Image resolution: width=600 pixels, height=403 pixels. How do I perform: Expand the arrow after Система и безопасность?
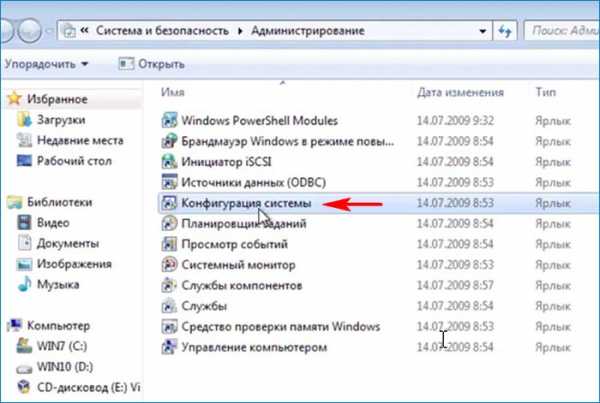(240, 31)
